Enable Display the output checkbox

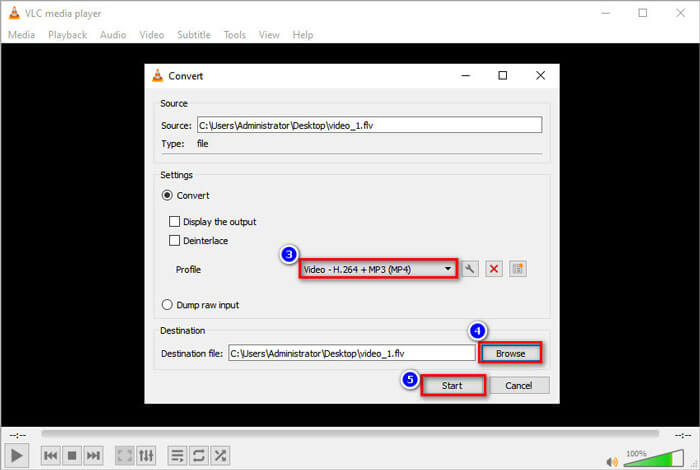(x=174, y=222)
